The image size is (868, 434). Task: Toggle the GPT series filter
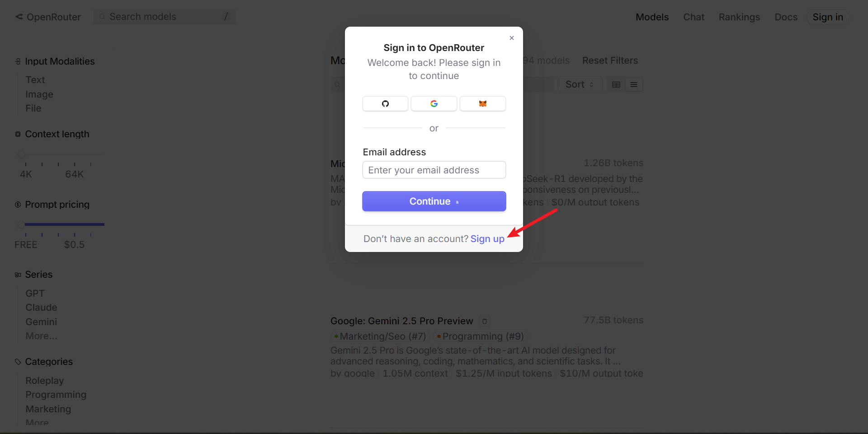pos(35,294)
